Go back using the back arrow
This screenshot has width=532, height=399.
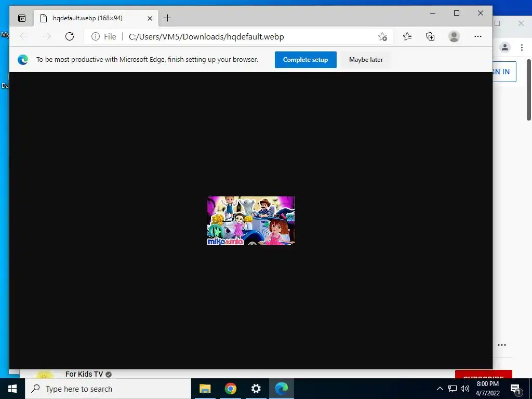(x=24, y=36)
